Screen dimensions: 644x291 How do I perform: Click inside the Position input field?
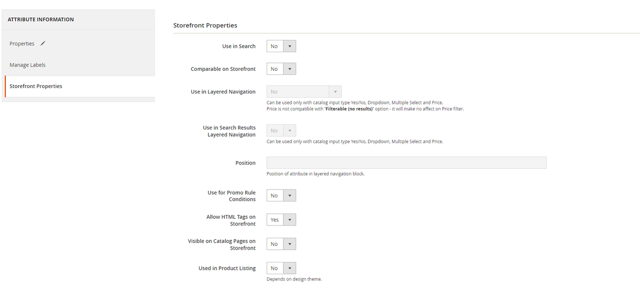coord(406,162)
